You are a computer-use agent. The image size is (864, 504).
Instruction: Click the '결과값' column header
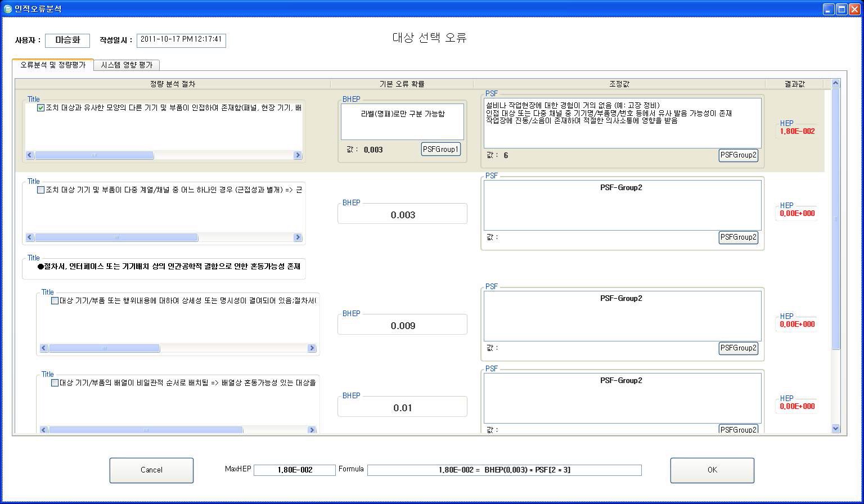[x=795, y=84]
